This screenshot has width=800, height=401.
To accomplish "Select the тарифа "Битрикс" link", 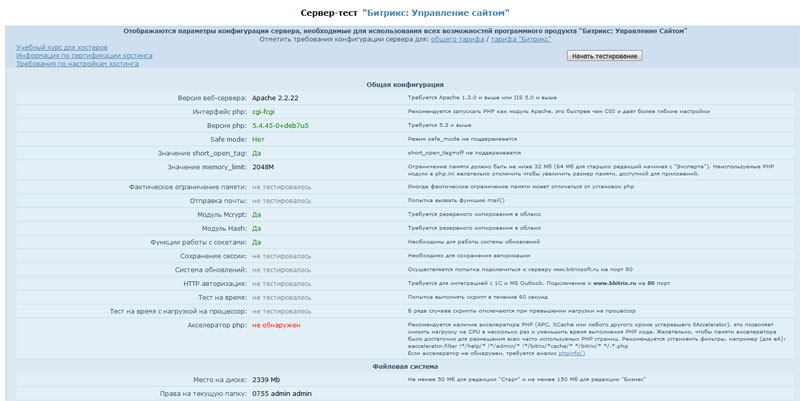I will [521, 39].
